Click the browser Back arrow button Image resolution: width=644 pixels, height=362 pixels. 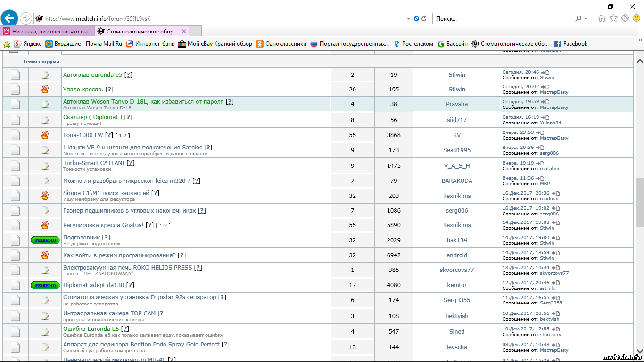pyautogui.click(x=9, y=18)
